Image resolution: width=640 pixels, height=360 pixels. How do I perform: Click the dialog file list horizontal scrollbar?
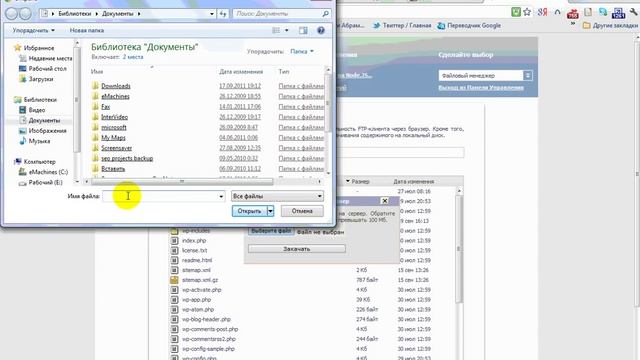pos(182,181)
